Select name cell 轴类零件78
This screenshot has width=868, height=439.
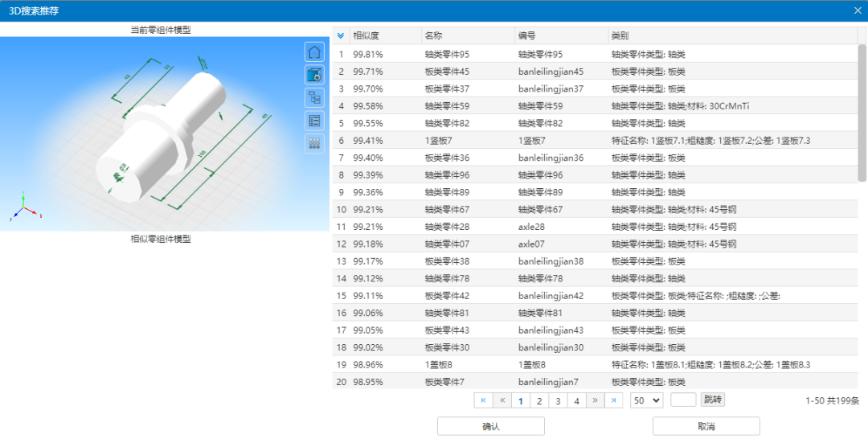pyautogui.click(x=468, y=278)
